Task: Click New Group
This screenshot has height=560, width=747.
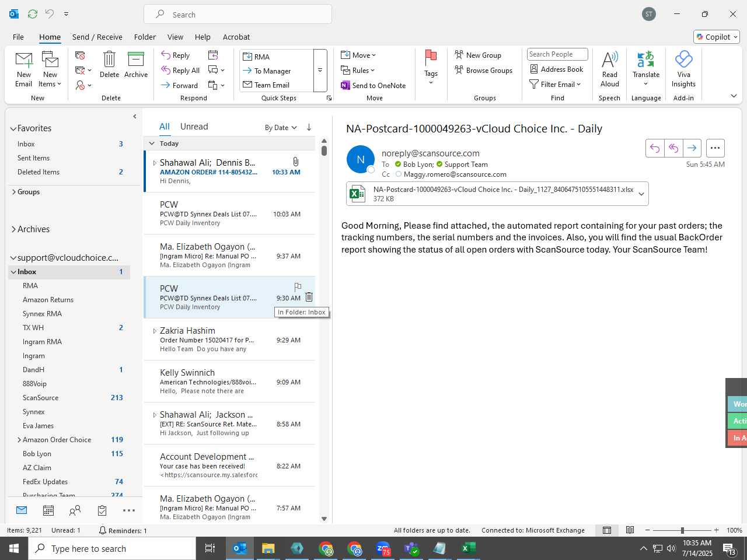Action: coord(477,55)
